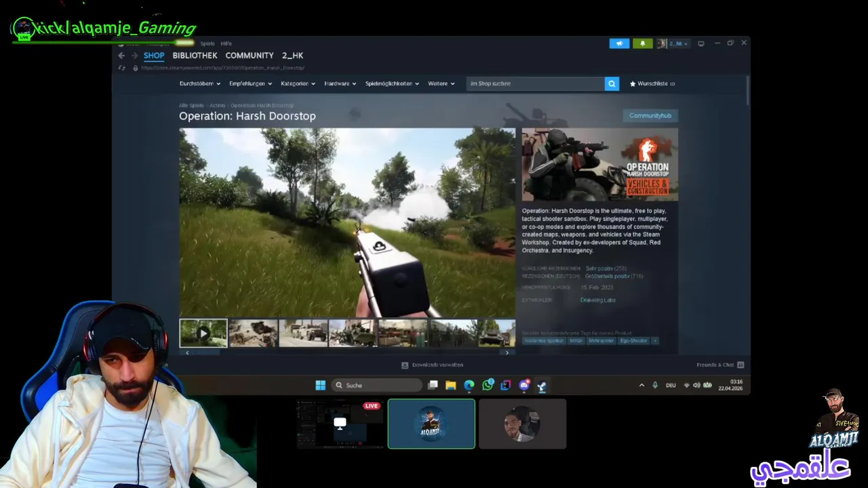Click the Windows taskbar Suche box

pyautogui.click(x=376, y=385)
